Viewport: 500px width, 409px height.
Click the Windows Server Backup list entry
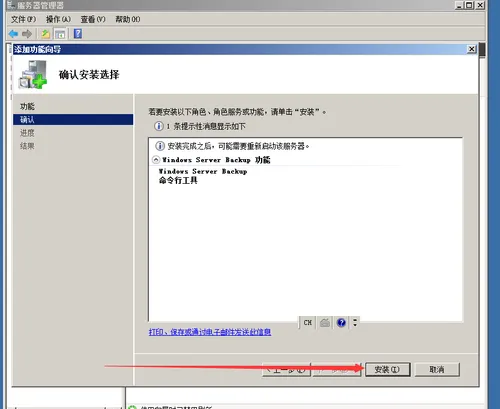tap(203, 171)
